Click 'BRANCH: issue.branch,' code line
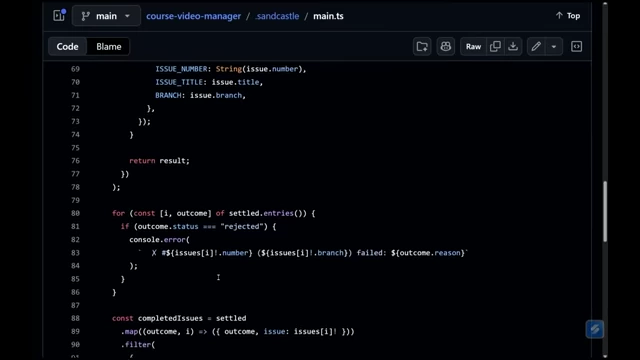 pos(200,95)
